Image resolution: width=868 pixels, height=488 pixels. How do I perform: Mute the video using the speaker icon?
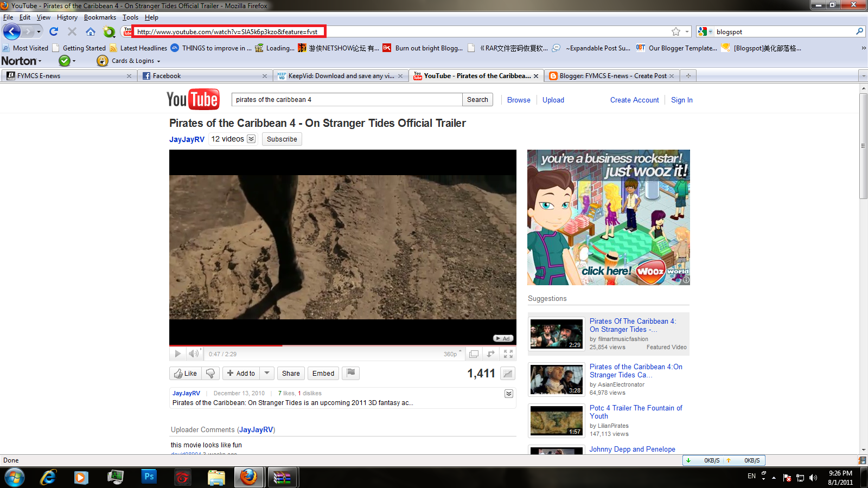pos(194,354)
